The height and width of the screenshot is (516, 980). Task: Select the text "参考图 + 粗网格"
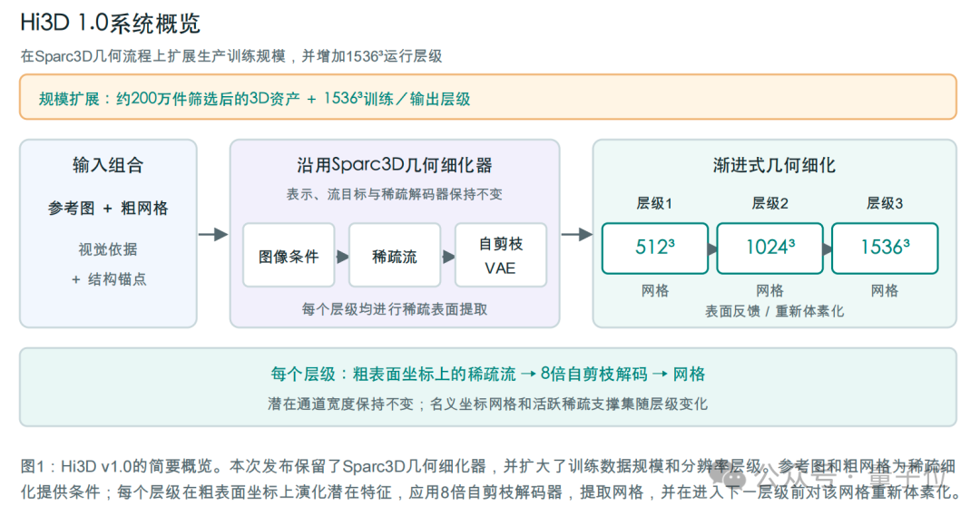click(108, 208)
